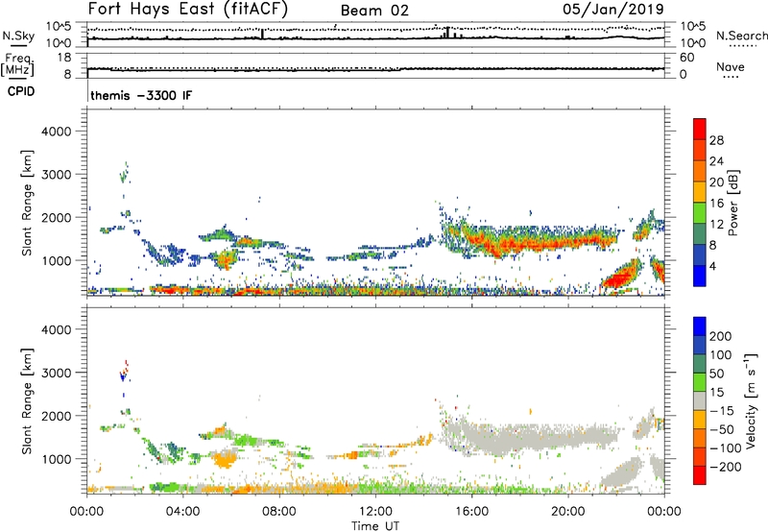Click the yellow-orange 16–20 dB power swatch
Viewport: 768px width, 532px height.
click(x=700, y=192)
